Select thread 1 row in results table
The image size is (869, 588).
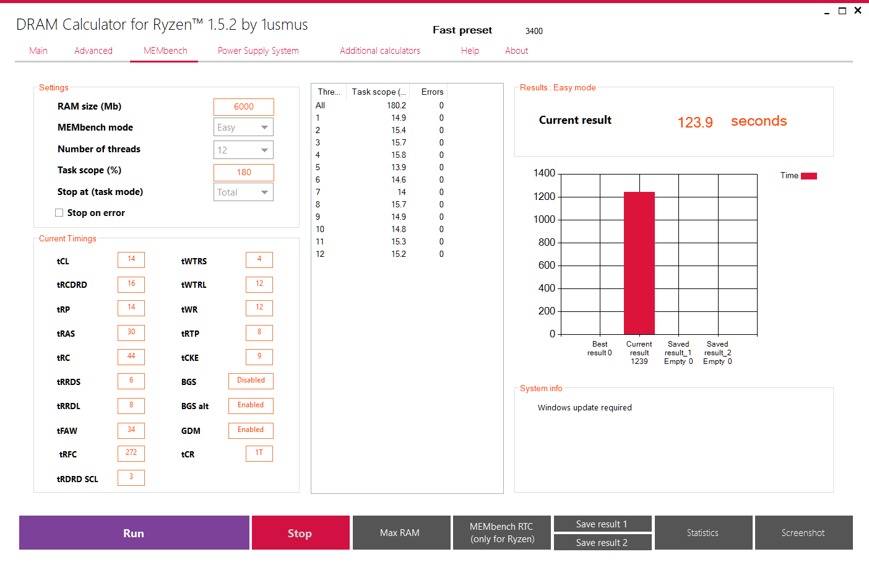379,118
